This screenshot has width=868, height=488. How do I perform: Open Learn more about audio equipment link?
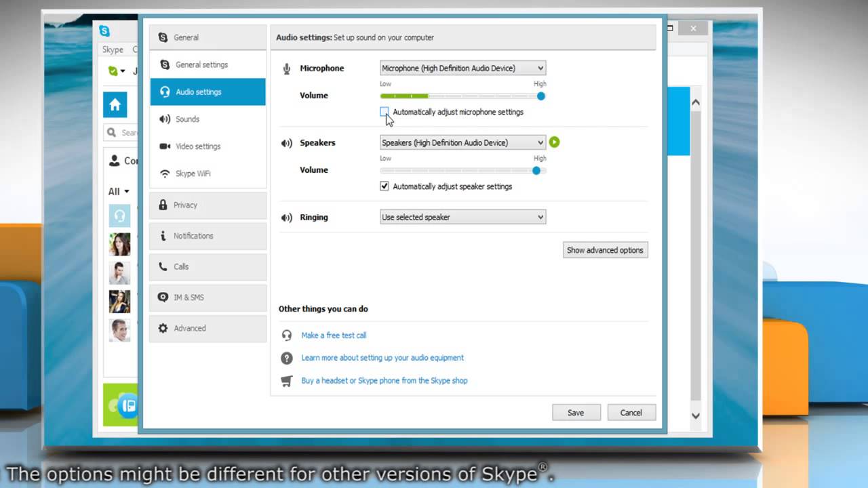(382, 358)
